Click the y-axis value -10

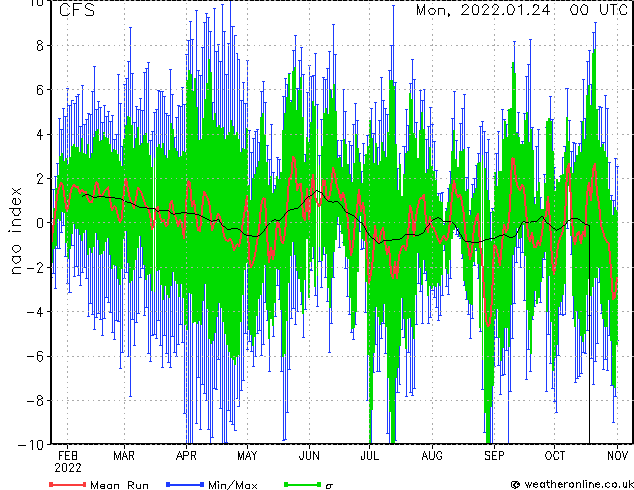click(31, 445)
